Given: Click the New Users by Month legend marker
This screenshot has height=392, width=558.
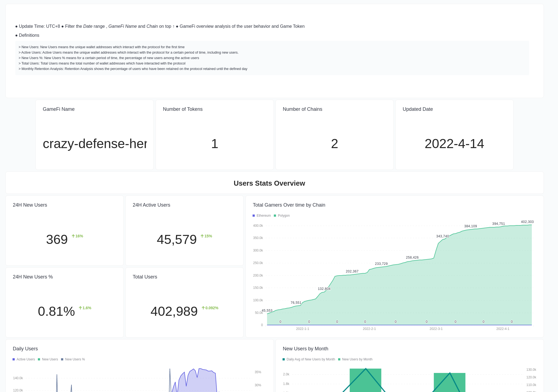Looking at the screenshot, I should (340, 359).
